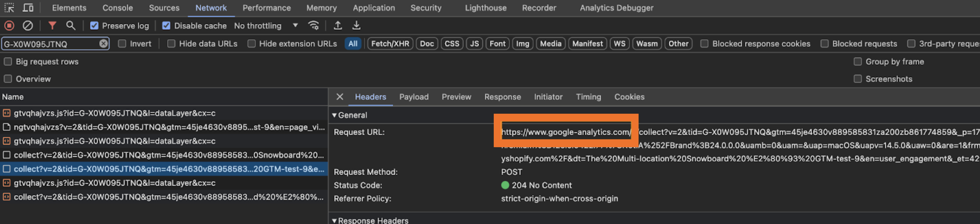Screen dimensions: 980x224
Task: Enable Group by frame
Action: coord(857,61)
